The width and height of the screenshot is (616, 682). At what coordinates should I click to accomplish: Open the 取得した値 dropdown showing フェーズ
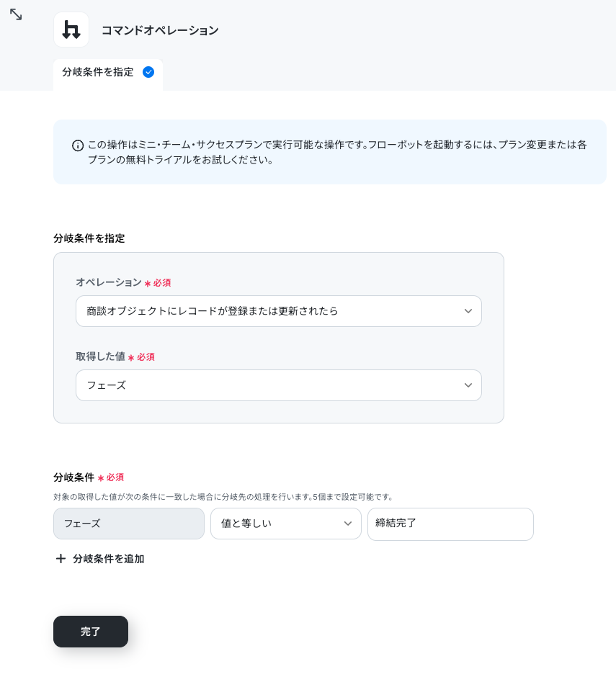[278, 385]
